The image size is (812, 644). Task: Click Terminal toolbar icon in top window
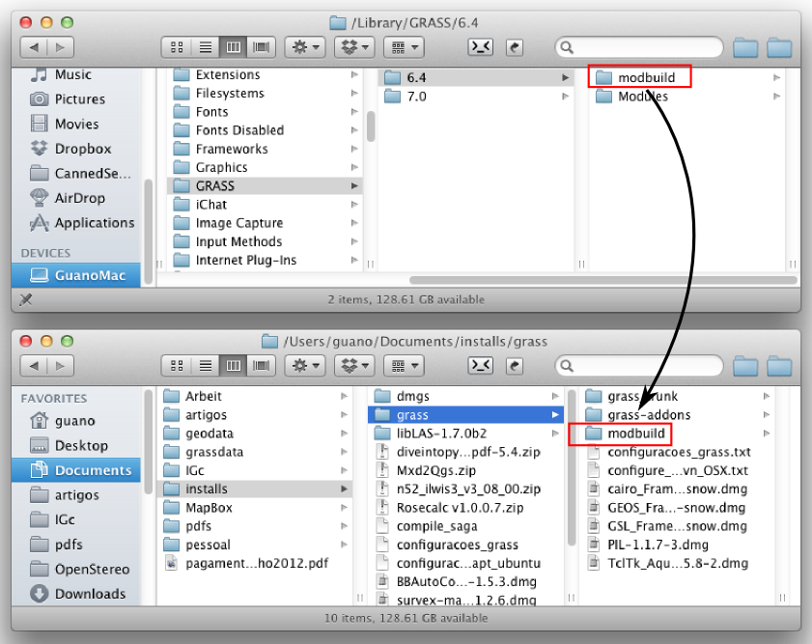[481, 47]
